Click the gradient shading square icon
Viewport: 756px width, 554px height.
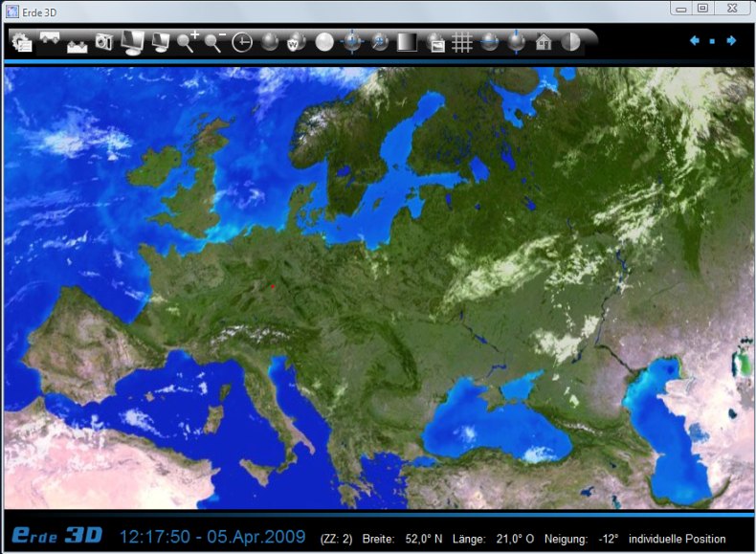(x=407, y=42)
